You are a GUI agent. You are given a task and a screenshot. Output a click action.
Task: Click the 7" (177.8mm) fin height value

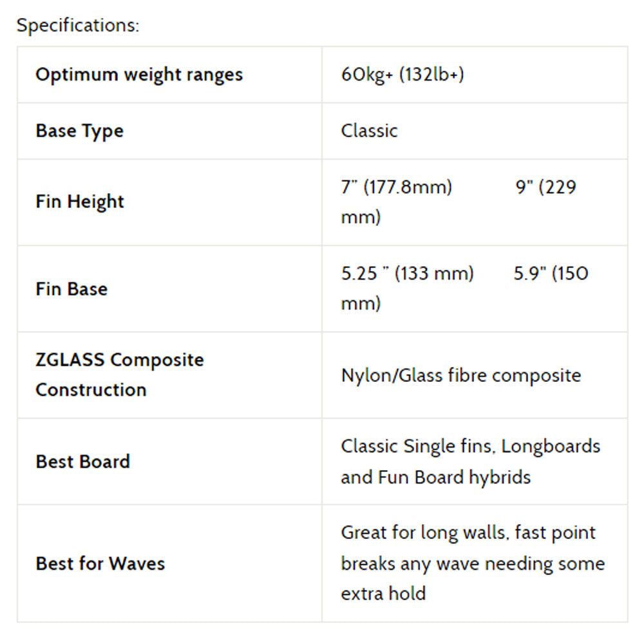[397, 187]
